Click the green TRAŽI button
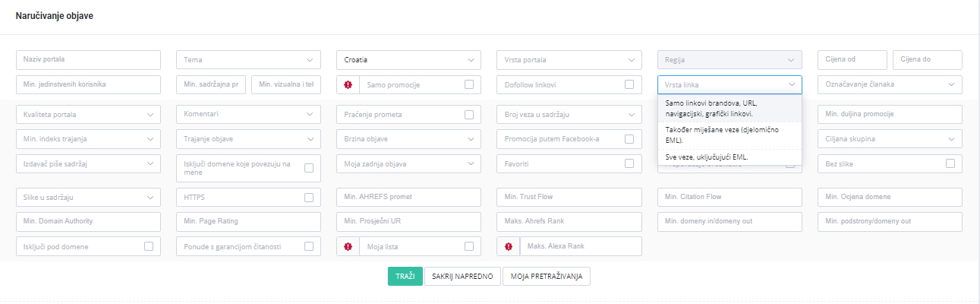 [405, 276]
